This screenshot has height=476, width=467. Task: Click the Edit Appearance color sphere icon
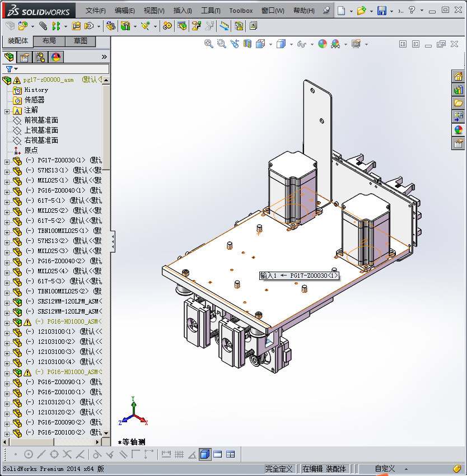(x=323, y=44)
